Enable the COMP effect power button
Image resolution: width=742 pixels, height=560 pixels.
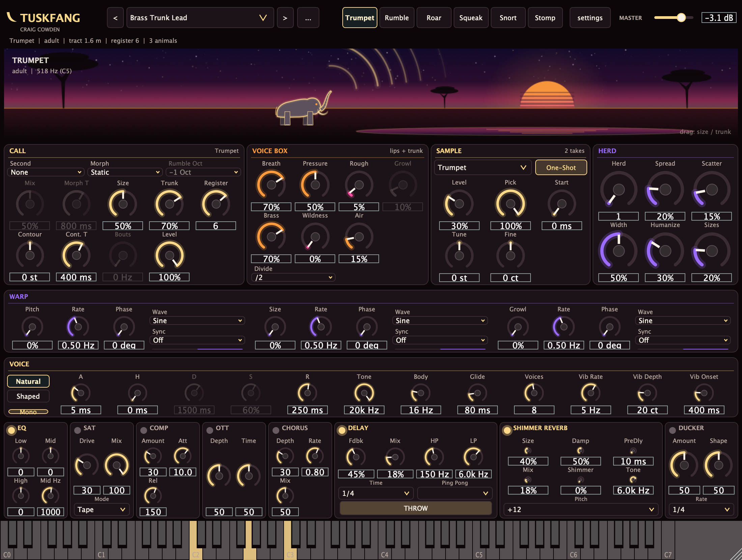pos(144,430)
